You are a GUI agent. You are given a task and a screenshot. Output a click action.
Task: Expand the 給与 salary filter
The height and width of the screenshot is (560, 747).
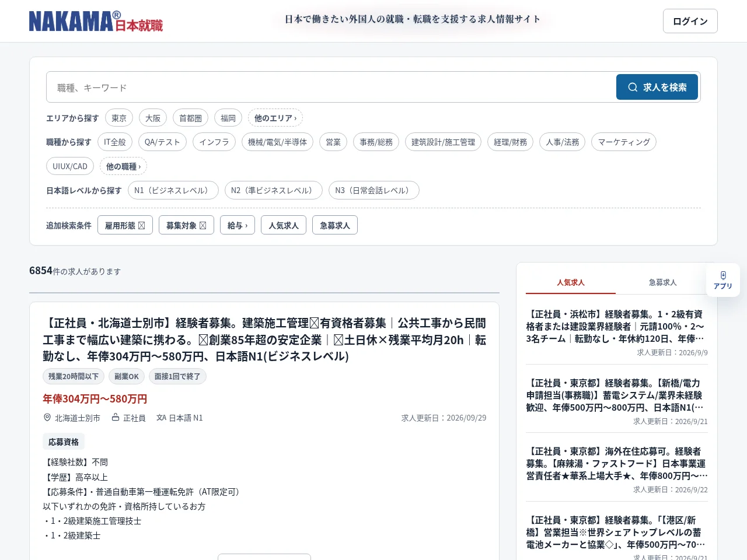pos(238,225)
